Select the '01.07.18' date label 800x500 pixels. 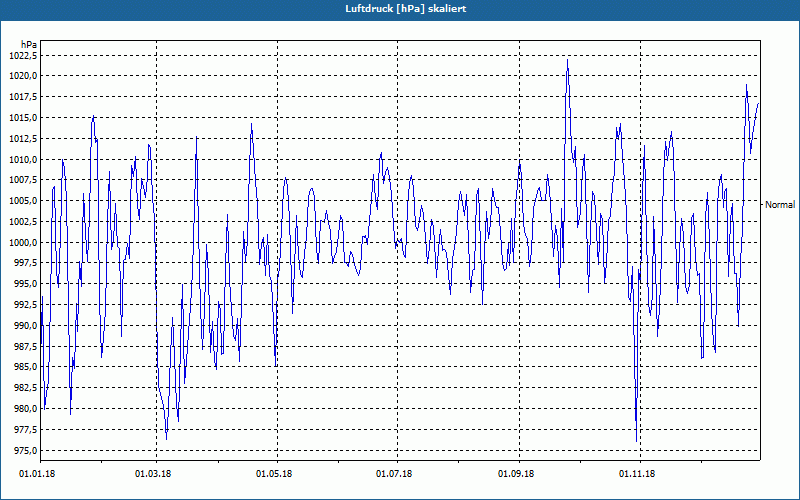(x=394, y=474)
